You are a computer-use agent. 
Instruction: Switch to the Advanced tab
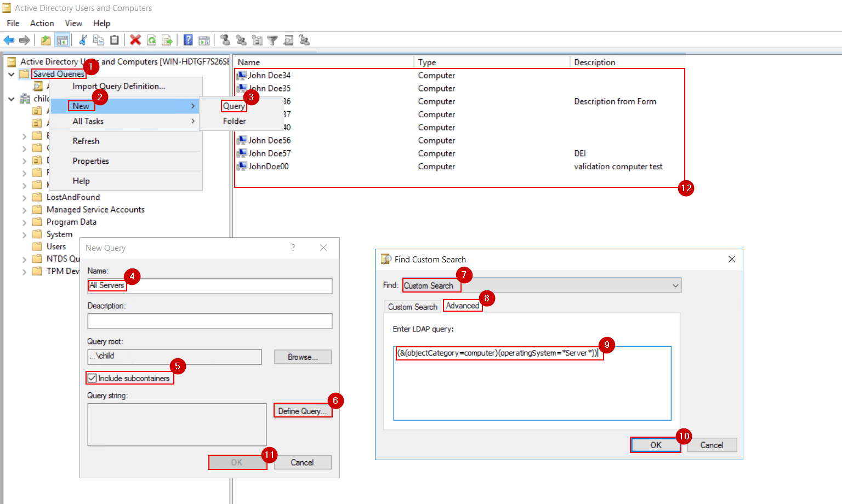[462, 306]
